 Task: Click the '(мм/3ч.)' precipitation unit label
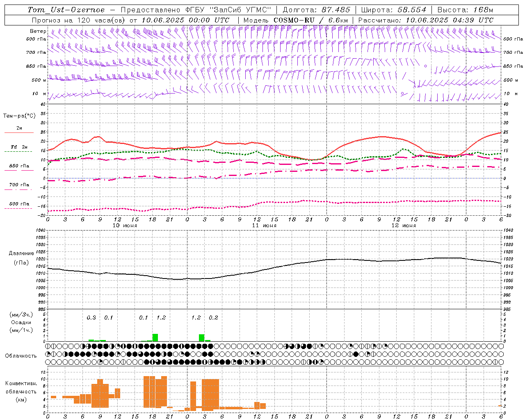pos(21,315)
